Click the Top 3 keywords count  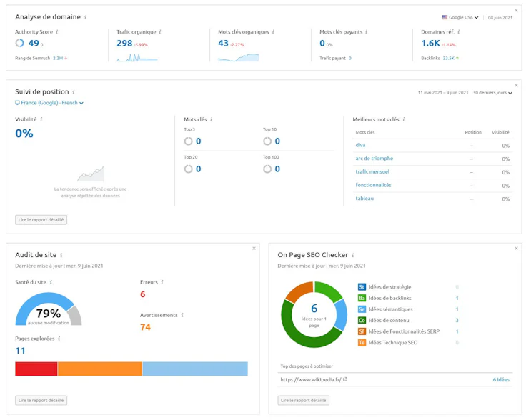coord(198,141)
